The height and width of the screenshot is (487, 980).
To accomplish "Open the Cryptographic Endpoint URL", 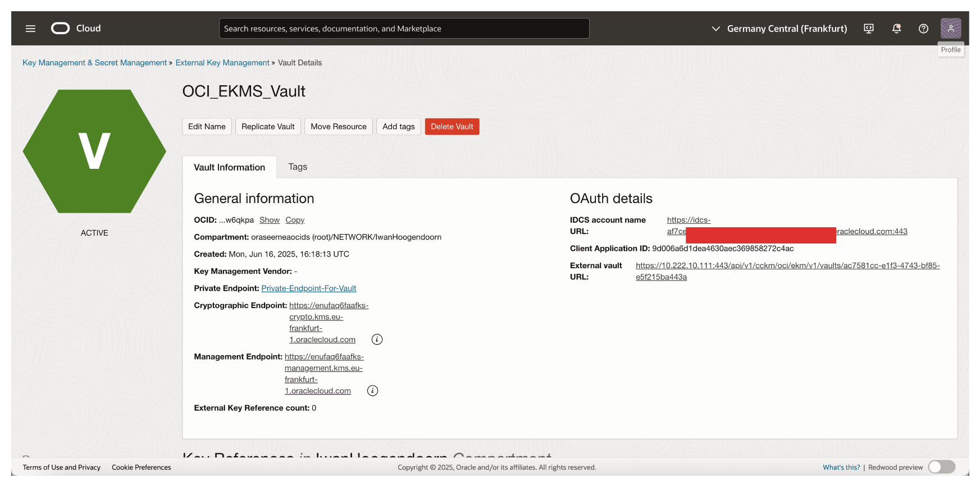I will click(329, 323).
